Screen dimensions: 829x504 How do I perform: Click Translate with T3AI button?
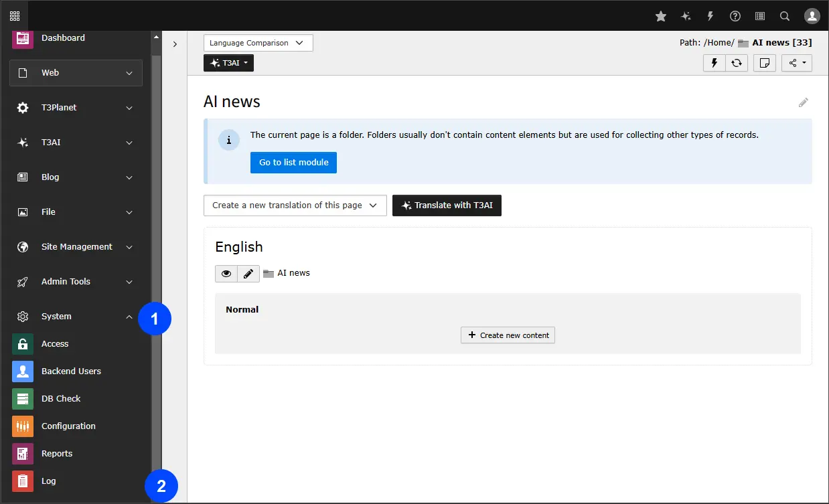447,205
